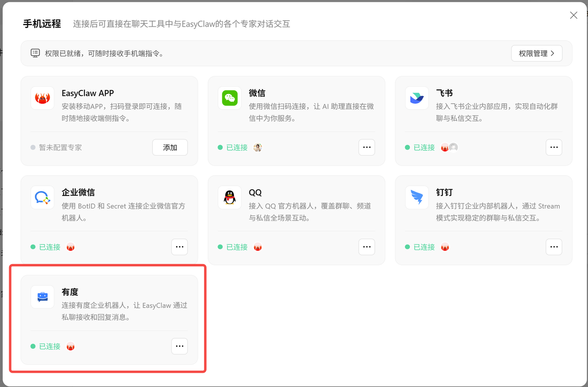Open the more options menu for 有度
Screen dimensions: 588x387
point(180,347)
